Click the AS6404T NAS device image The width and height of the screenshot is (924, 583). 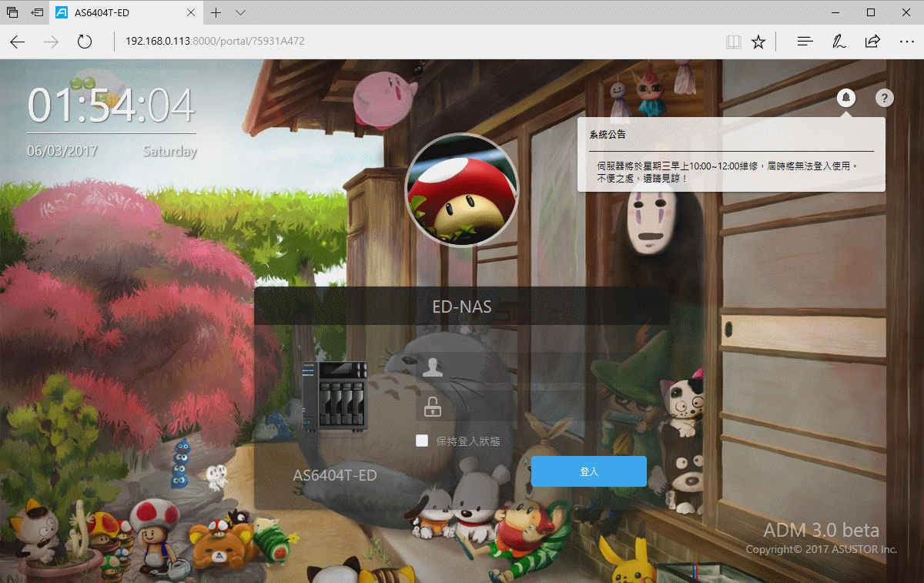click(336, 396)
